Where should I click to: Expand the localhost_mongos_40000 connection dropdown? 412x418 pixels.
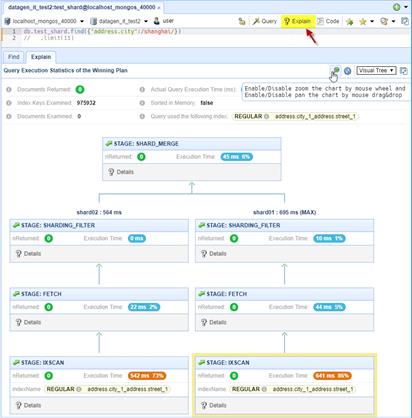pos(82,21)
